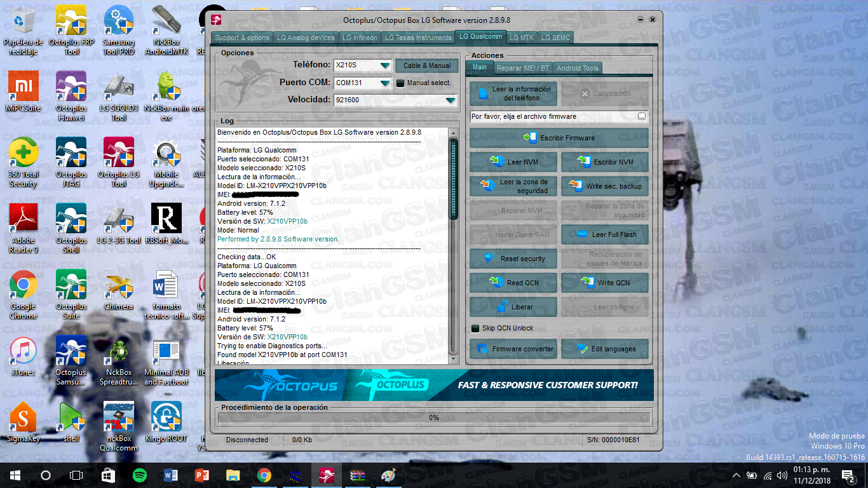Viewport: 868px width, 488px height.
Task: Open the Firmware converter
Action: coord(513,349)
